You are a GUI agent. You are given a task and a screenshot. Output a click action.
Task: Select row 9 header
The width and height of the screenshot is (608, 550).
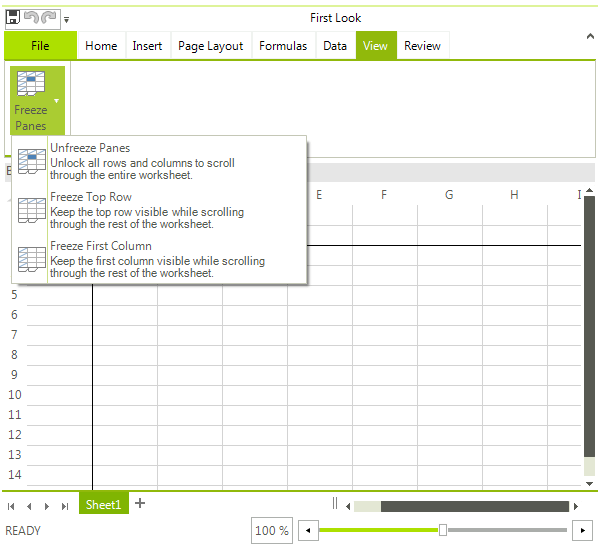click(14, 375)
